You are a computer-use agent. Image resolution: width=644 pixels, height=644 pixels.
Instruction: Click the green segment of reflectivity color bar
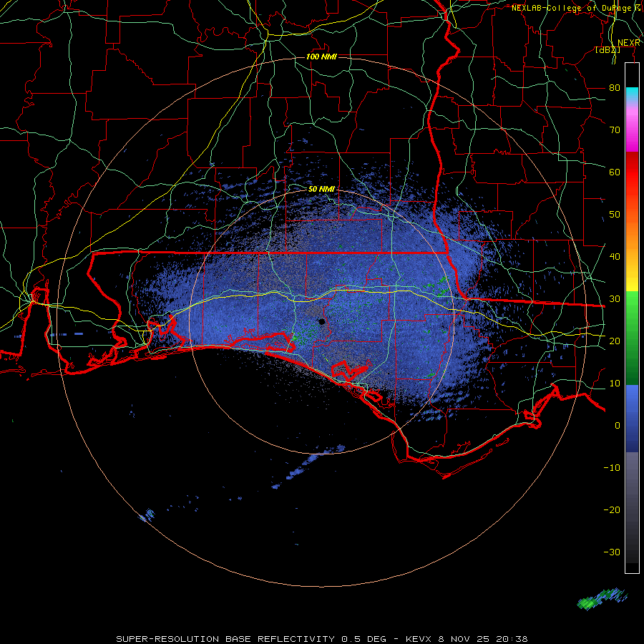coord(632,338)
